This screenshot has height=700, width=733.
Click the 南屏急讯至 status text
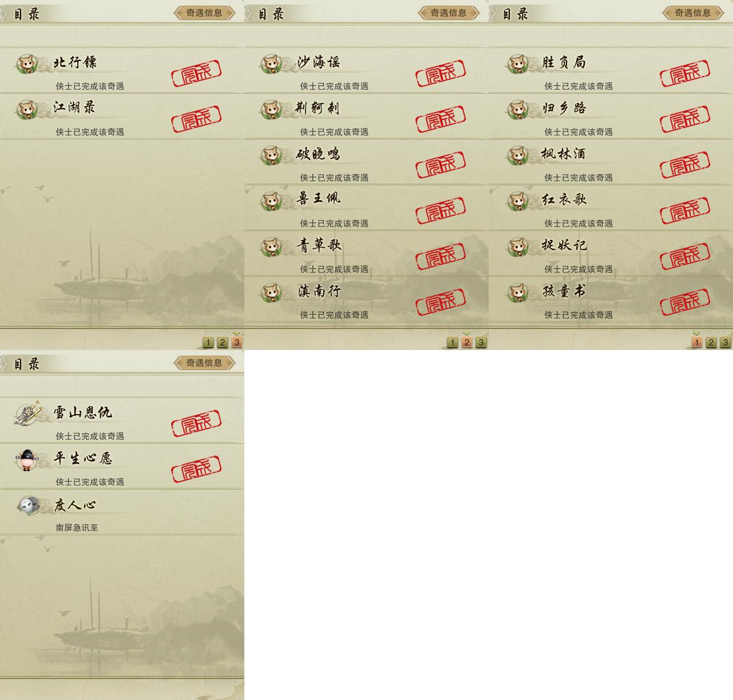click(x=77, y=528)
